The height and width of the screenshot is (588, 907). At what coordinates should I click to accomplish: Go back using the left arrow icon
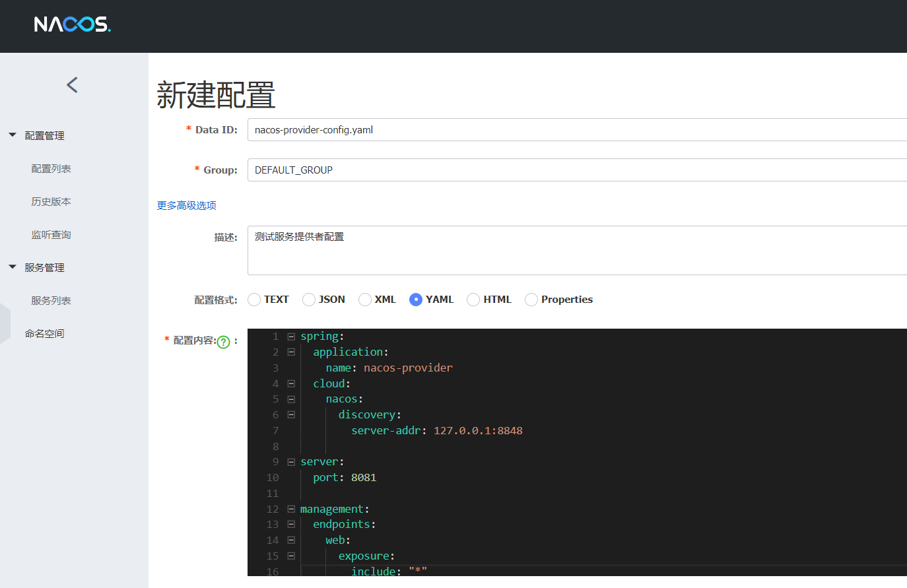click(73, 84)
